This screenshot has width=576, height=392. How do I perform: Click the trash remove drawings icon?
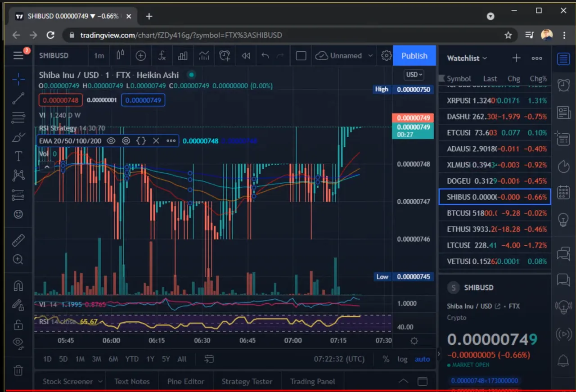tap(18, 370)
